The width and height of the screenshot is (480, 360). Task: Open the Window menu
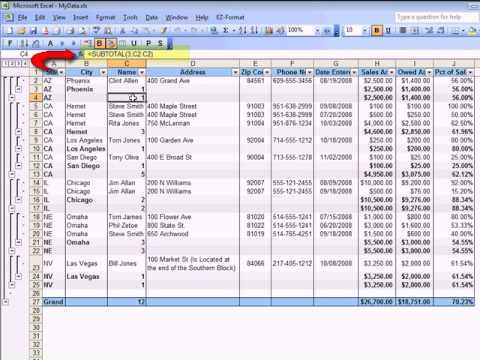[x=177, y=17]
